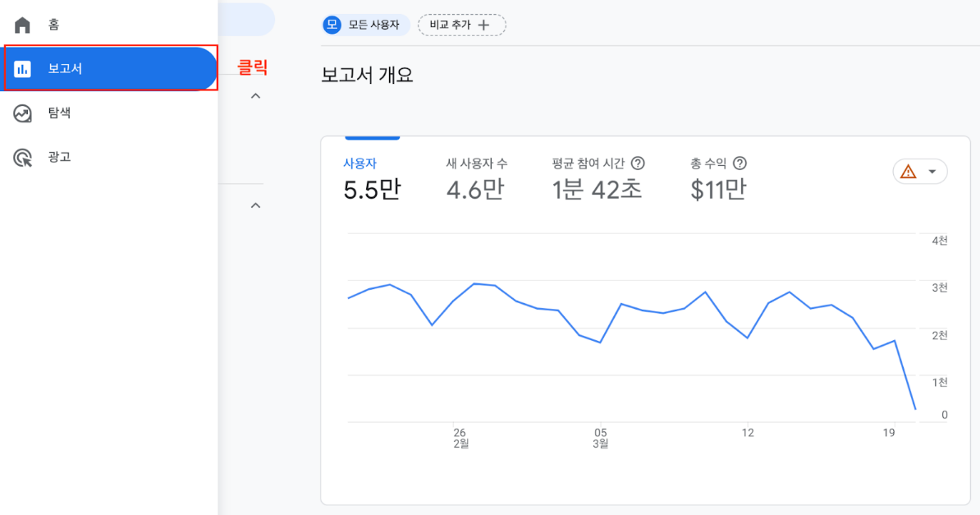Click the 광고 advertising cursor icon

click(x=22, y=158)
